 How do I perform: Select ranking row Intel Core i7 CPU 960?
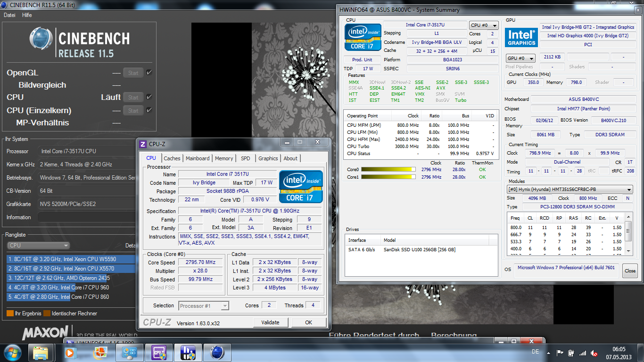[x=72, y=287]
